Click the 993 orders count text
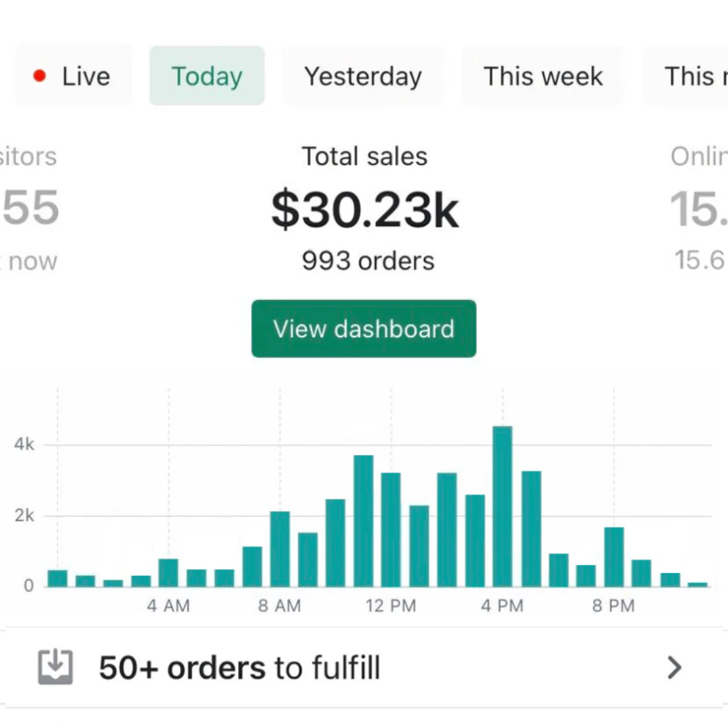This screenshot has height=728, width=728. click(x=368, y=261)
